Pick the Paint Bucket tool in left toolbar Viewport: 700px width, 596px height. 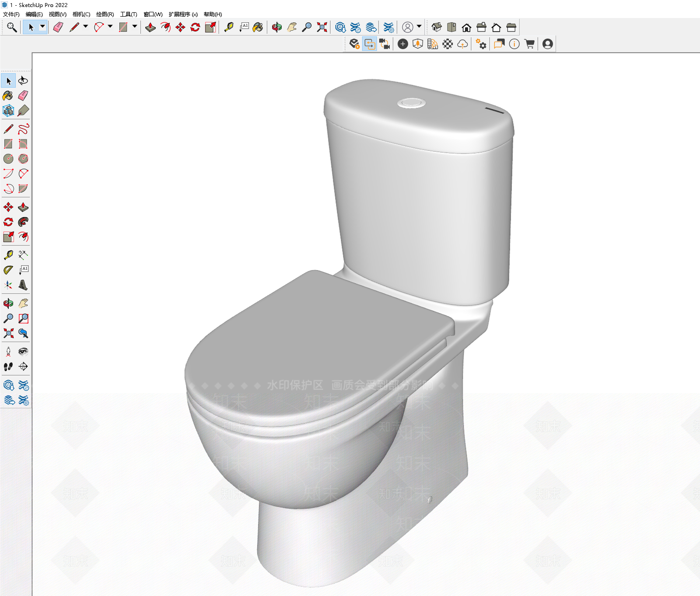tap(8, 96)
